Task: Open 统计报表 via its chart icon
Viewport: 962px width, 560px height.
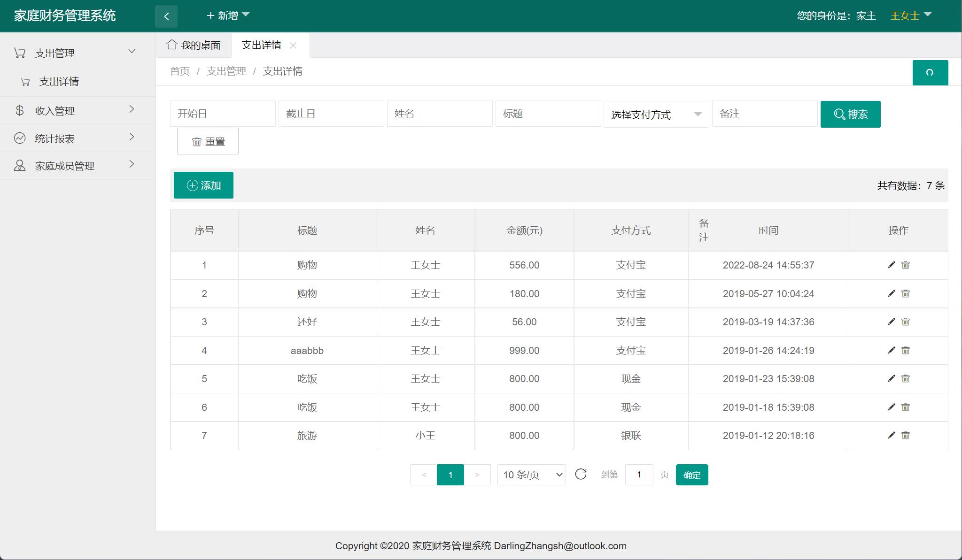Action: coord(19,138)
